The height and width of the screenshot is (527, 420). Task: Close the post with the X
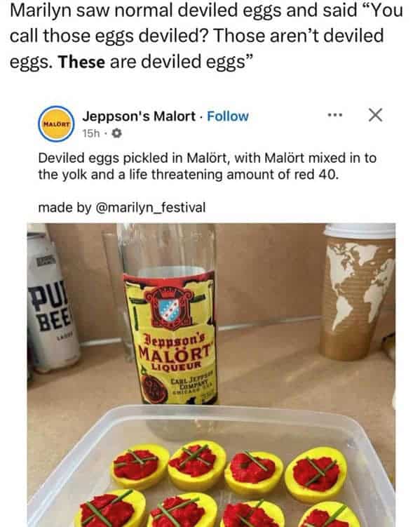click(375, 115)
